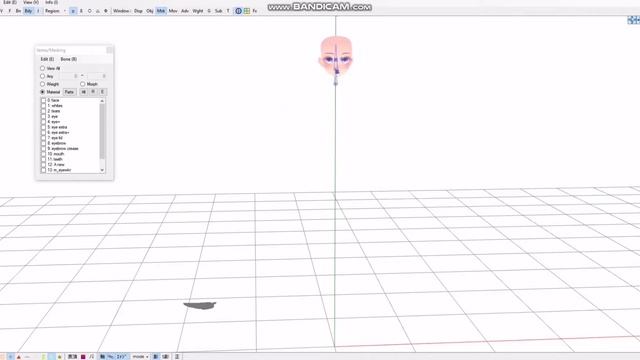Click the Window toolbar button

pos(121,11)
